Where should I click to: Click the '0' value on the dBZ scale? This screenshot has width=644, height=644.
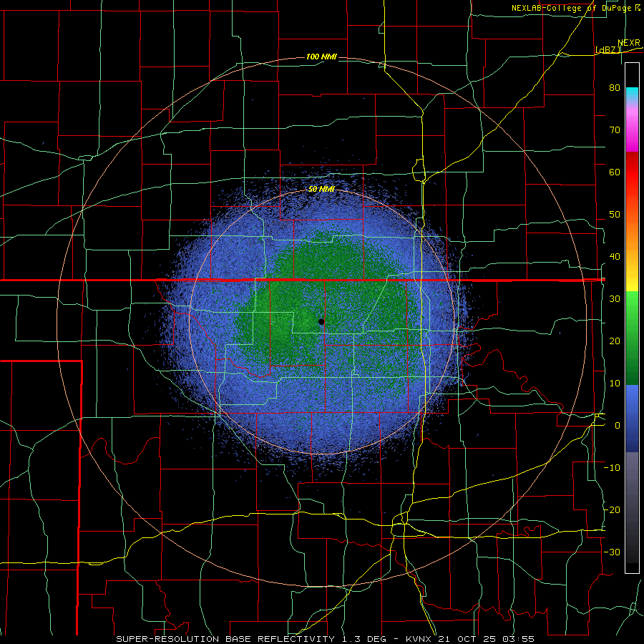coord(618,426)
